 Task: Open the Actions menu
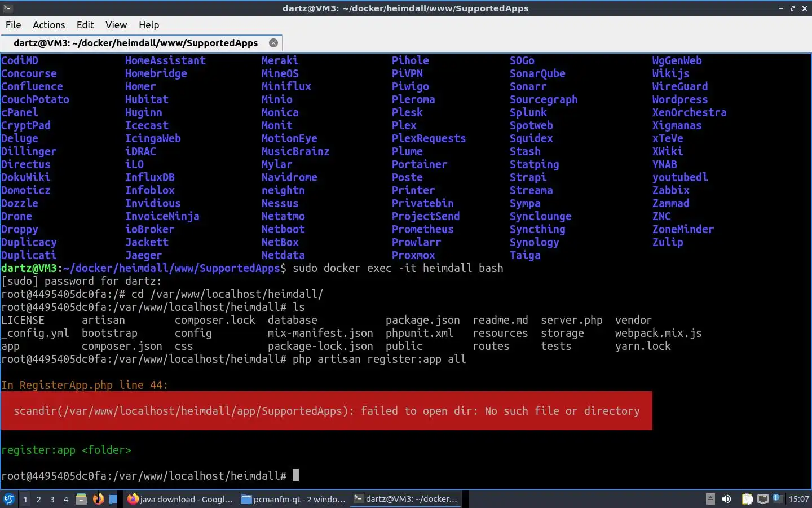point(48,25)
